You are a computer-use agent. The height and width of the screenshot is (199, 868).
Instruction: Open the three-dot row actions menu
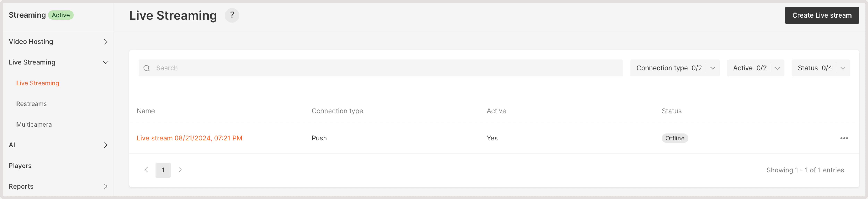(844, 138)
